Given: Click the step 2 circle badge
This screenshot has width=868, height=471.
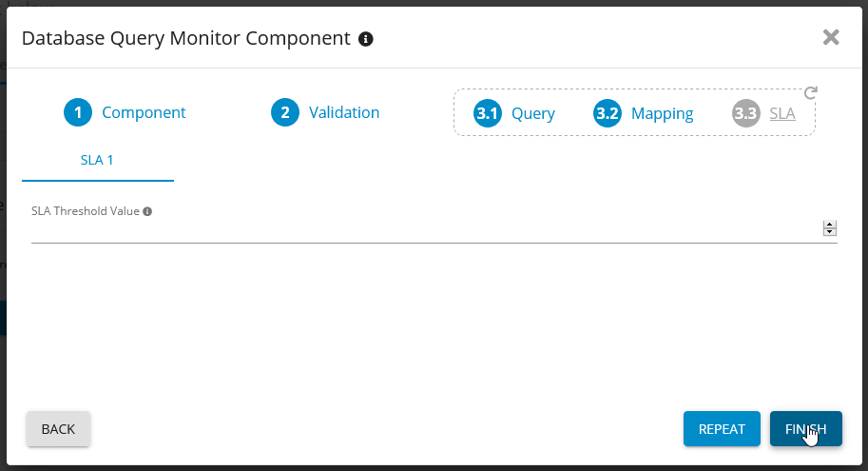Looking at the screenshot, I should (284, 113).
